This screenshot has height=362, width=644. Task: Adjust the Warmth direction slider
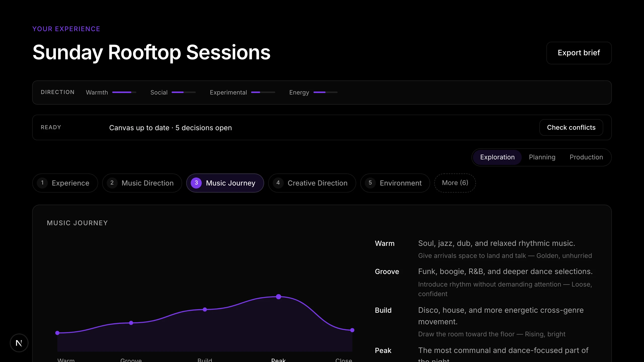(124, 92)
